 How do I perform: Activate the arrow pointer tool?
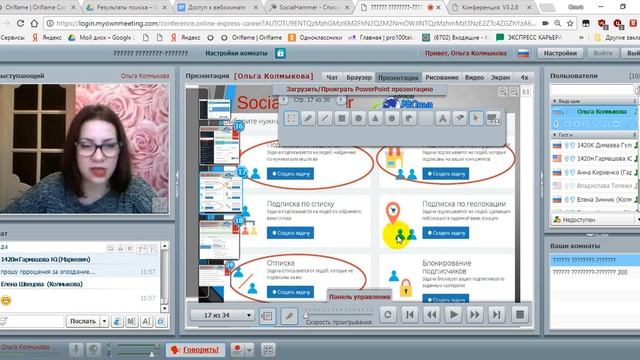[x=476, y=118]
